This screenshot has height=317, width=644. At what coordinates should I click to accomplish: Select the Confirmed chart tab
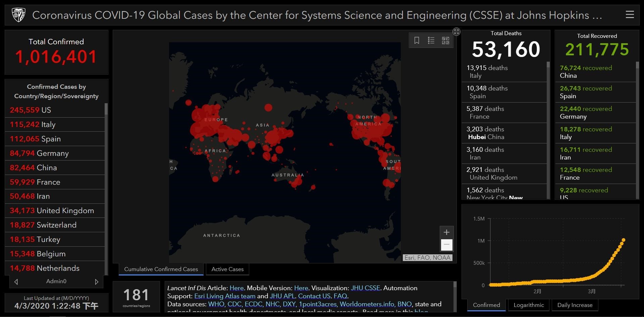486,305
